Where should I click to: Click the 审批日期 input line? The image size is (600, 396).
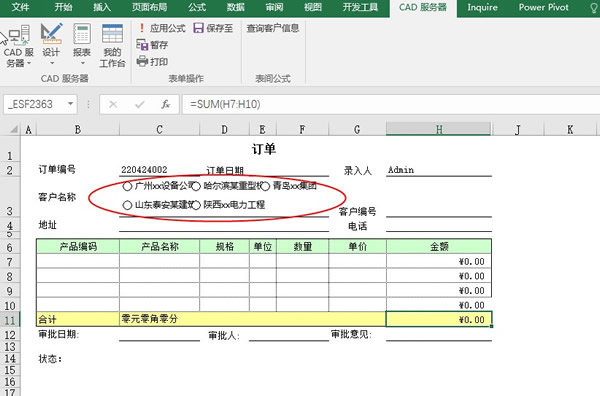(x=160, y=335)
